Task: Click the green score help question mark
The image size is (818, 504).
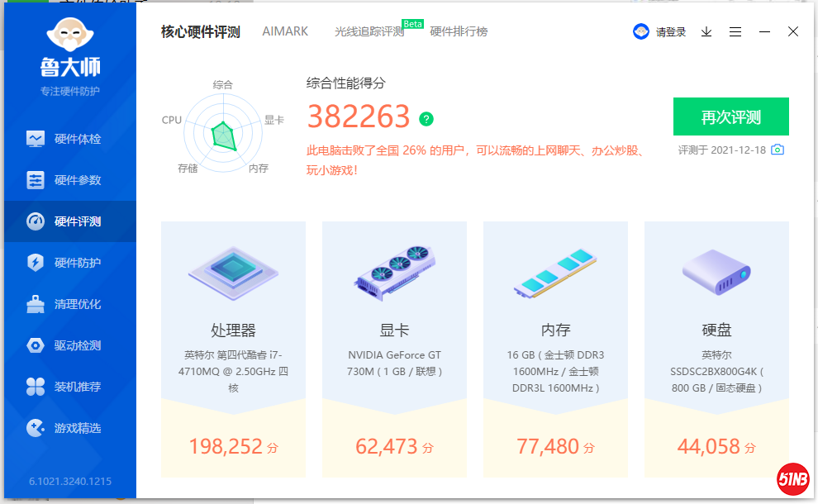Action: pos(426,119)
